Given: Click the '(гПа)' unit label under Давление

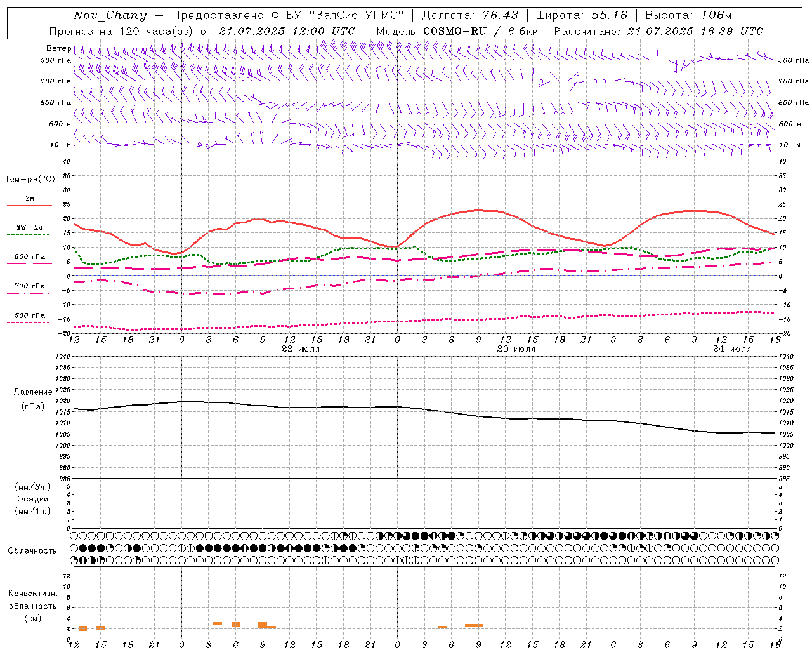Looking at the screenshot, I should coord(33,406).
